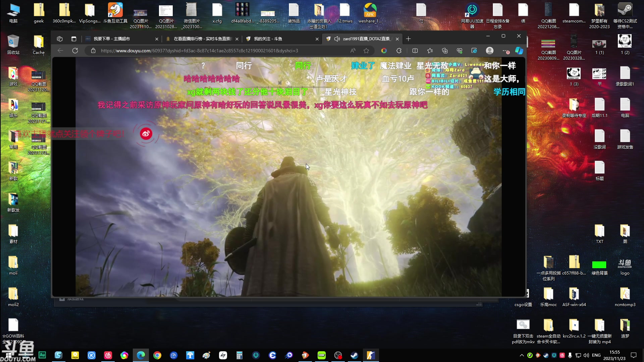The image size is (644, 362).
Task: Switch ENG input language indicator
Action: point(596,355)
